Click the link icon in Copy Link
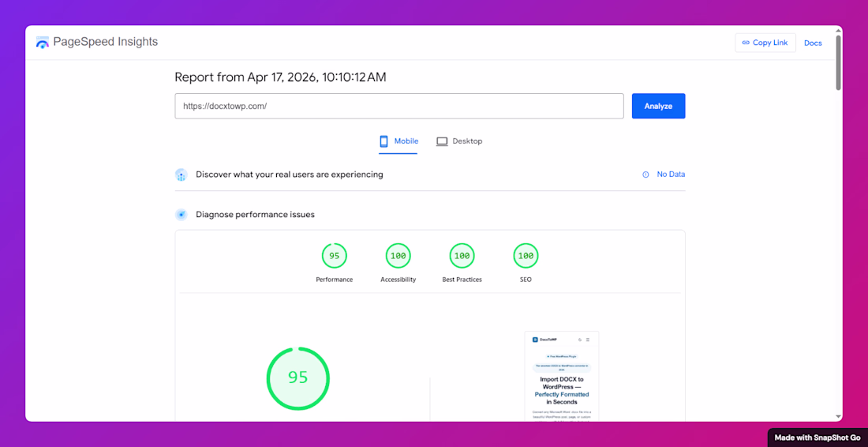 tap(746, 43)
